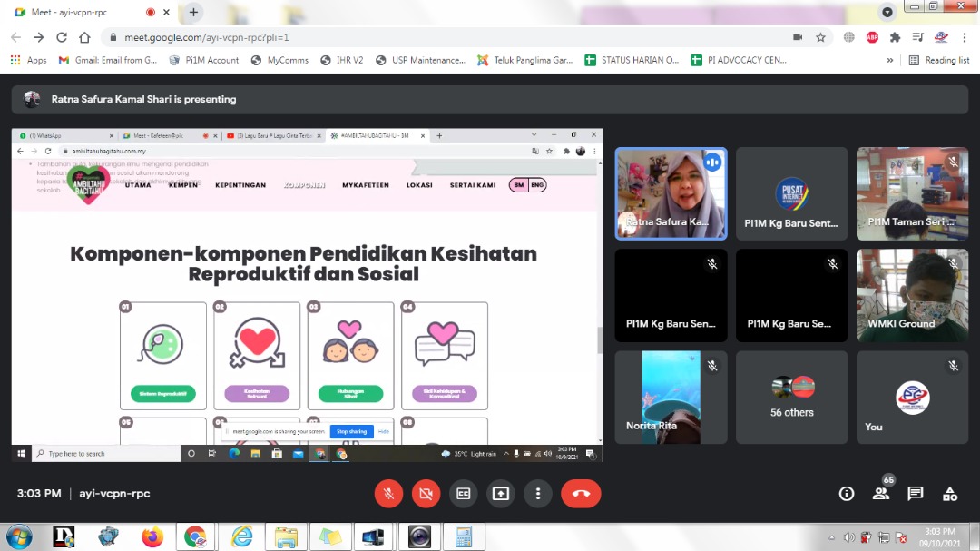
Task: Open the IHR V2 bookmark
Action: [342, 60]
